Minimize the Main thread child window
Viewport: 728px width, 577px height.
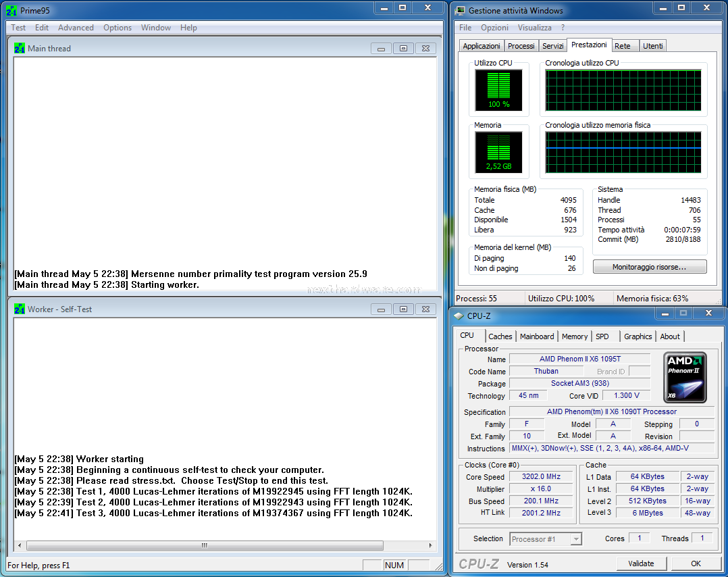tap(381, 49)
